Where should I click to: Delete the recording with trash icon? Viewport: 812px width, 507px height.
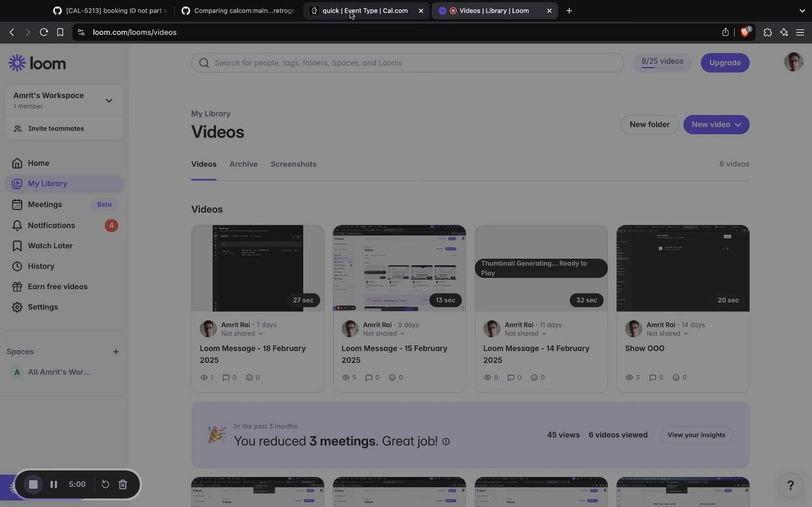[x=123, y=484]
